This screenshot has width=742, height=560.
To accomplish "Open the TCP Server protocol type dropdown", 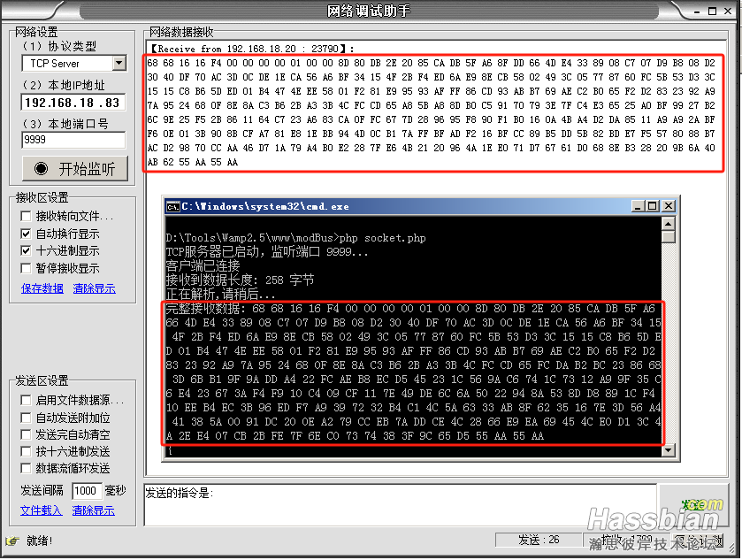I will 119,64.
